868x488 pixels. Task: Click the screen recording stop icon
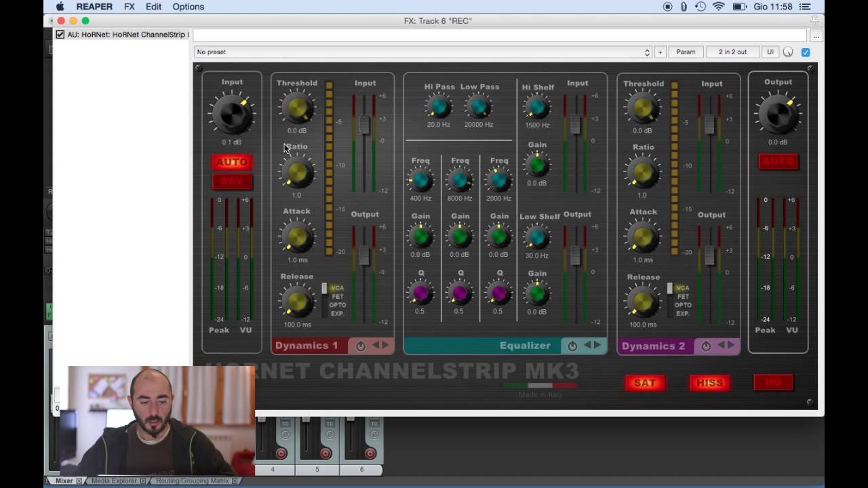pos(667,7)
